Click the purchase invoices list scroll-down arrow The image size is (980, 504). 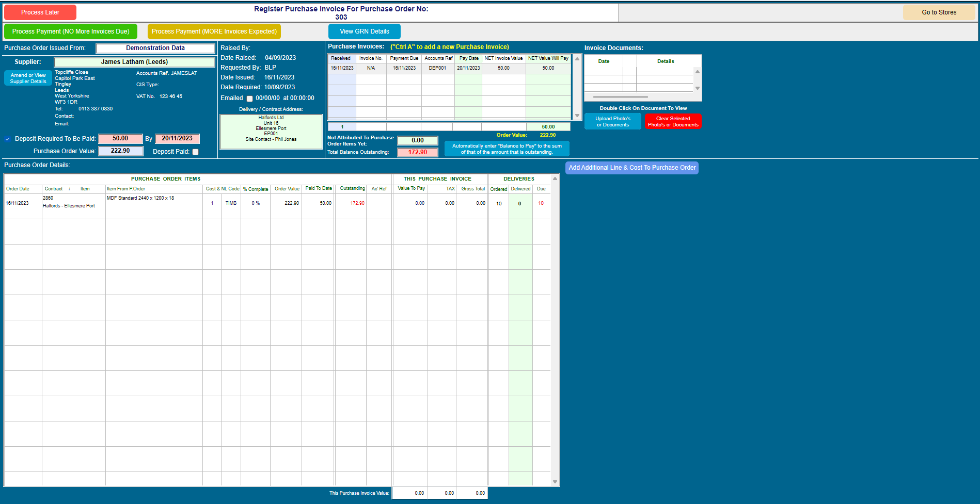(577, 116)
